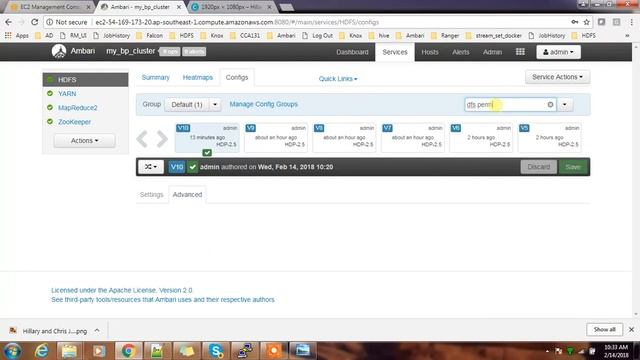The height and width of the screenshot is (360, 640).
Task: Go to previous config versions arrow
Action: [142, 139]
